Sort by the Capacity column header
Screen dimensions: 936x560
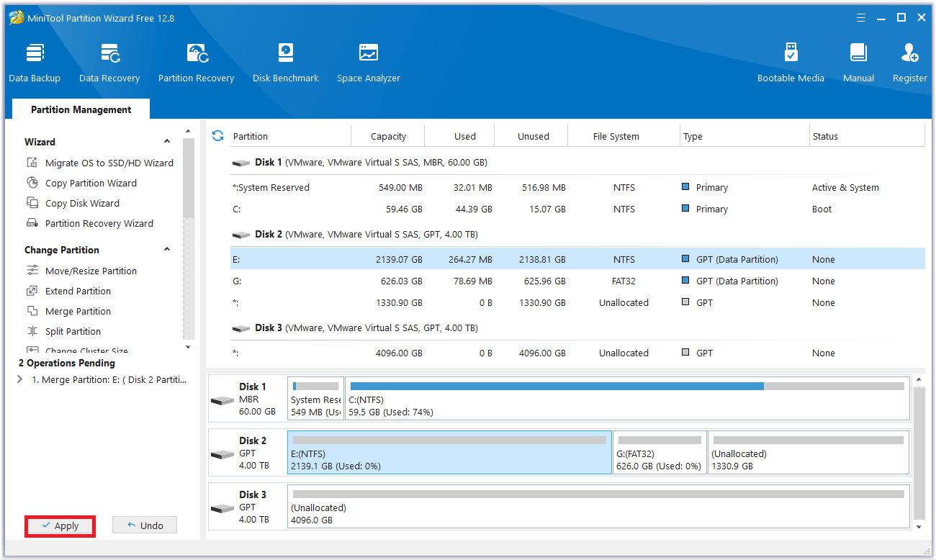[388, 136]
